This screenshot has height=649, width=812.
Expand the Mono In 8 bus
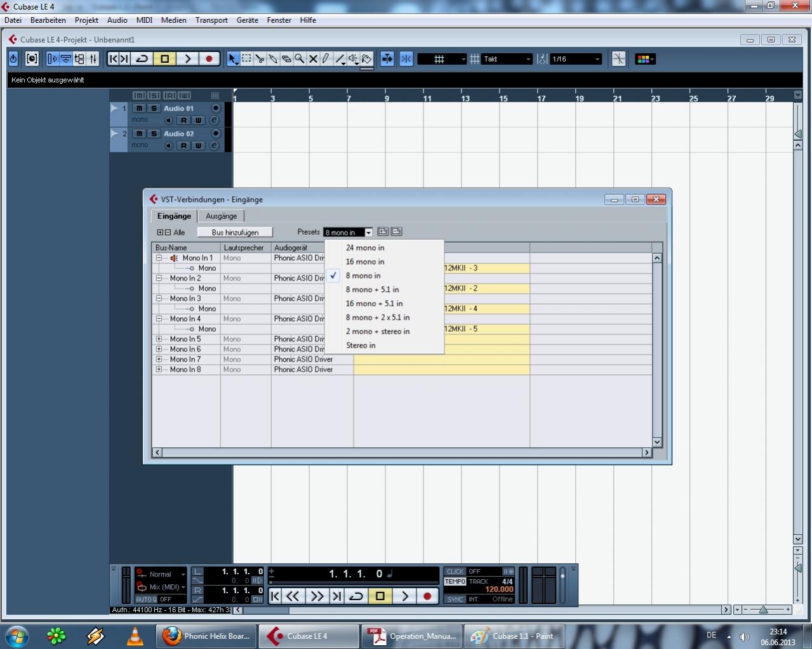(159, 370)
